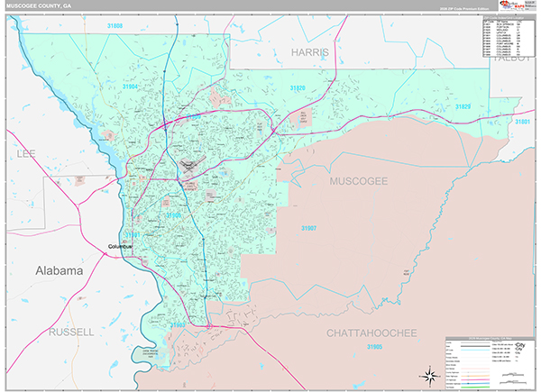This screenshot has width=541, height=392.
Task: Click the map legend box title bar
Action: 491,339
